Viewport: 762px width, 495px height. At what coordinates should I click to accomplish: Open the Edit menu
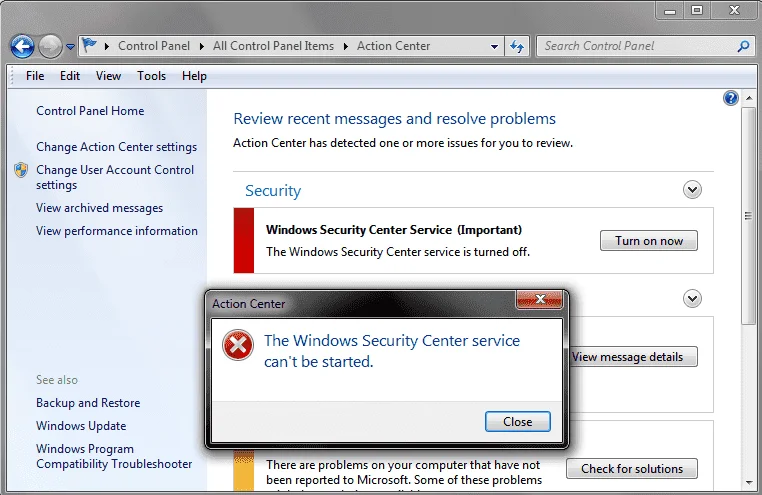coord(69,76)
